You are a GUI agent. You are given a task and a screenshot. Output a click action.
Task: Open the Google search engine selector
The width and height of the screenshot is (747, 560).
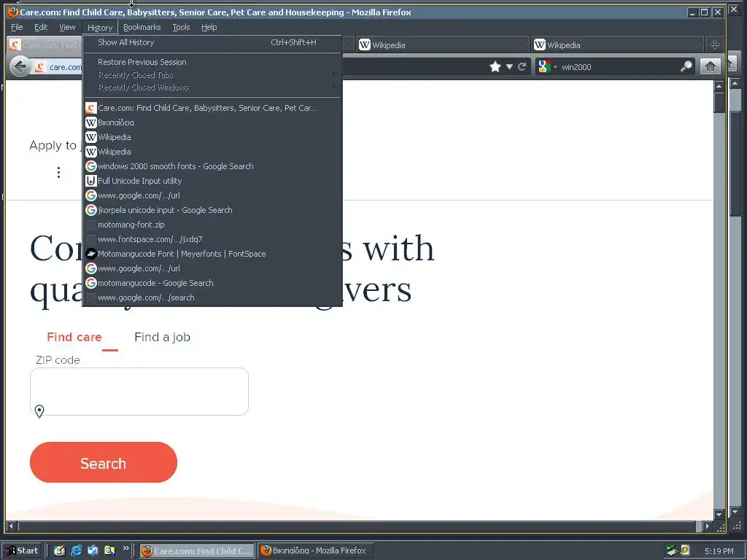(x=547, y=66)
